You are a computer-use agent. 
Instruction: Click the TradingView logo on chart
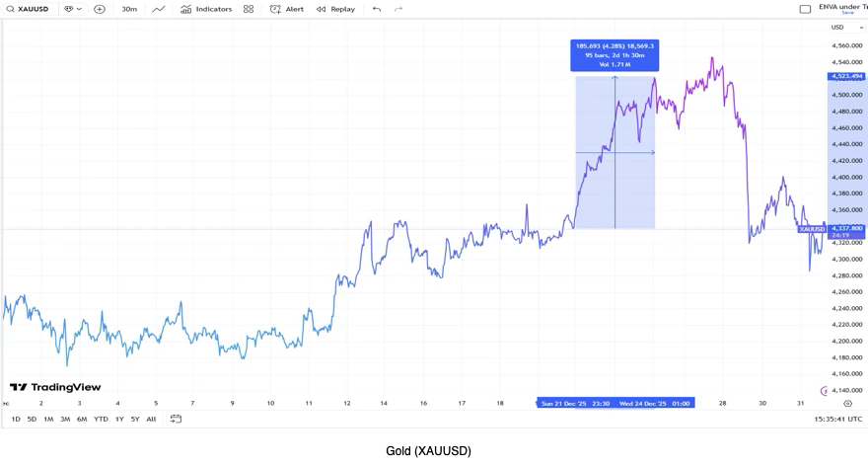pos(55,388)
